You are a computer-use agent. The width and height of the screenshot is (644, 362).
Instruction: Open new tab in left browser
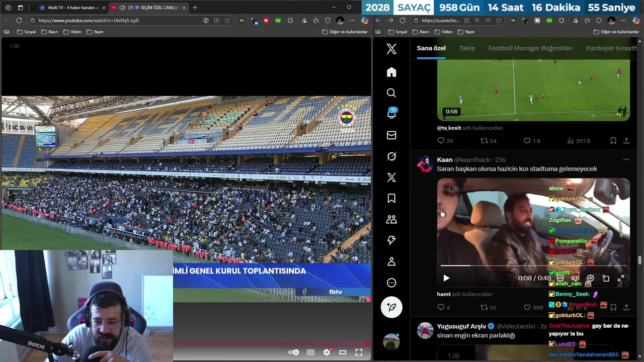pos(195,8)
